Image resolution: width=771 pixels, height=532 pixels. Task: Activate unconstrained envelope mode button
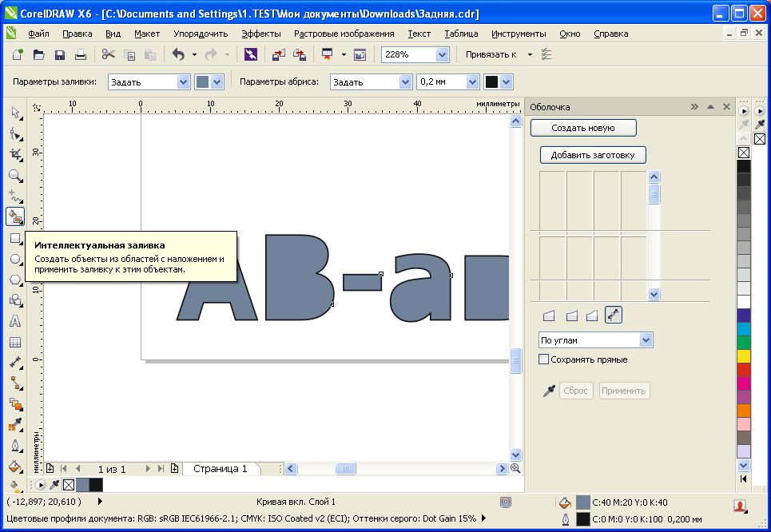(614, 316)
